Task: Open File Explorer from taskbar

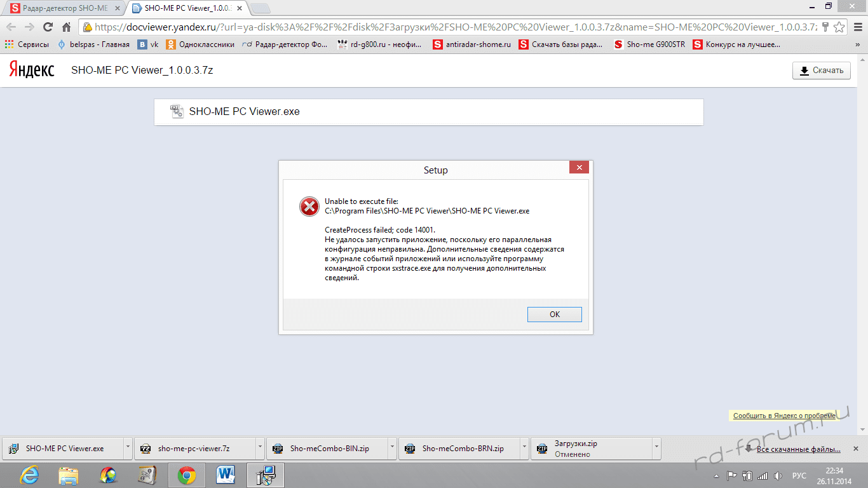Action: [69, 475]
